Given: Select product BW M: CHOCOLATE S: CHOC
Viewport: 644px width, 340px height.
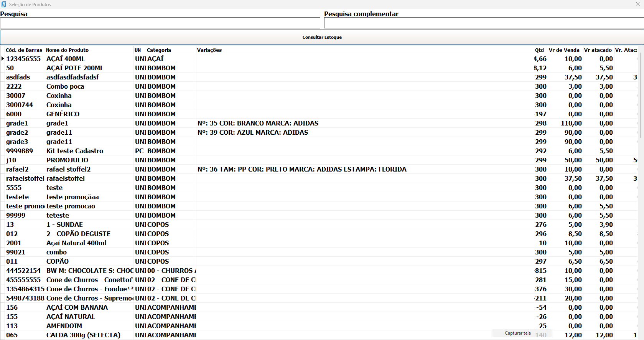Looking at the screenshot, I should pyautogui.click(x=89, y=271).
